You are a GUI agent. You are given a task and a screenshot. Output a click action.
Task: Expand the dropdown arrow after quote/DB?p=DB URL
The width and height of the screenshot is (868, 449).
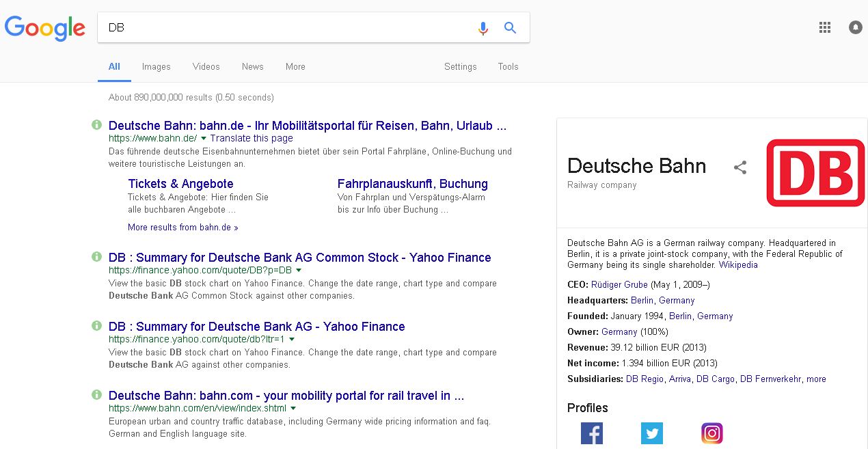coord(299,271)
